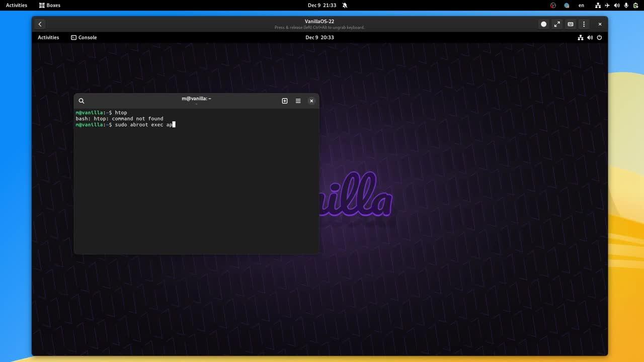Close the current terminal tab
The image size is (644, 362).
click(x=311, y=101)
